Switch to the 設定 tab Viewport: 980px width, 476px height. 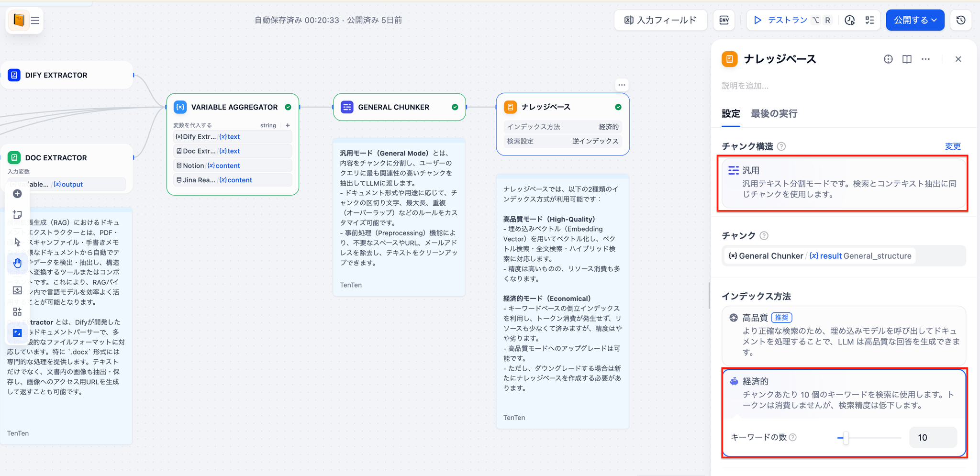click(731, 114)
